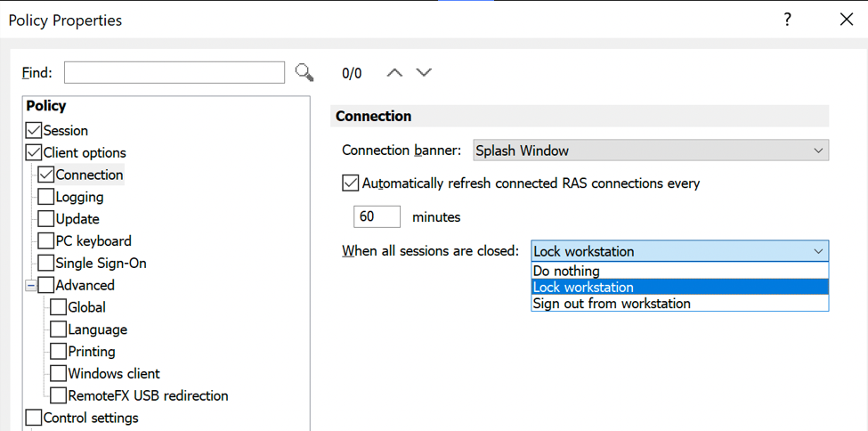Close the Policy Properties dialog

pos(846,20)
